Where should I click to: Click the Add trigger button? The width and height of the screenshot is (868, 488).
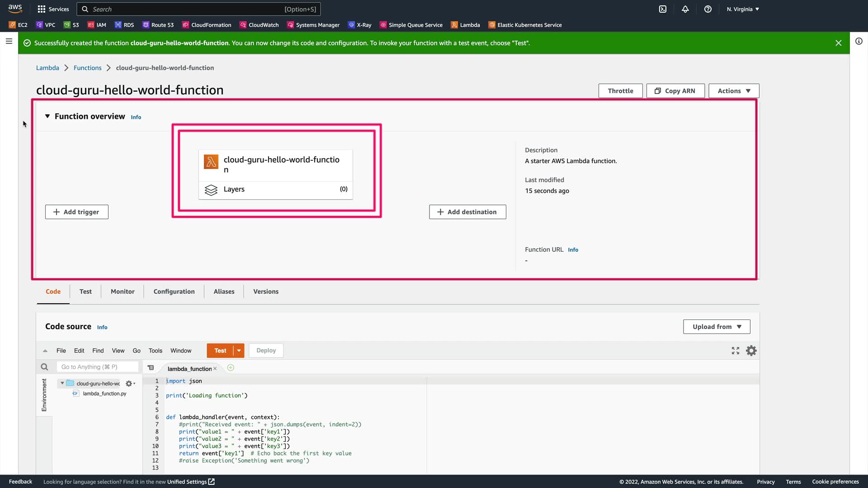76,212
